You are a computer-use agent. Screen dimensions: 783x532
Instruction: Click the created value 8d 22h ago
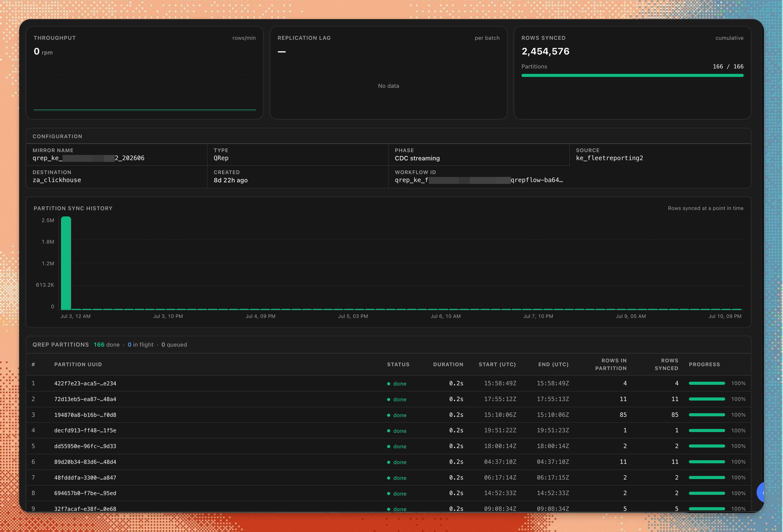[x=231, y=180]
